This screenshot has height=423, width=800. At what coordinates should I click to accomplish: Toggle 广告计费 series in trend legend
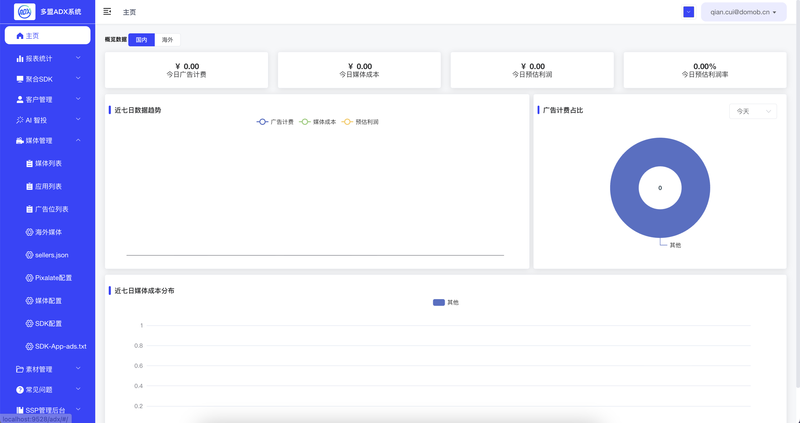275,122
